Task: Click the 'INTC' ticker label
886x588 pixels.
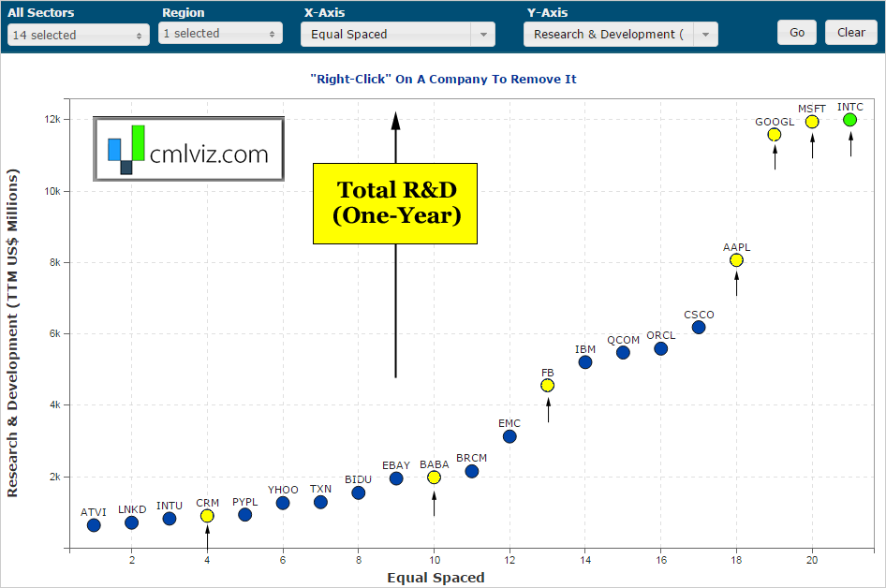Action: coord(849,107)
